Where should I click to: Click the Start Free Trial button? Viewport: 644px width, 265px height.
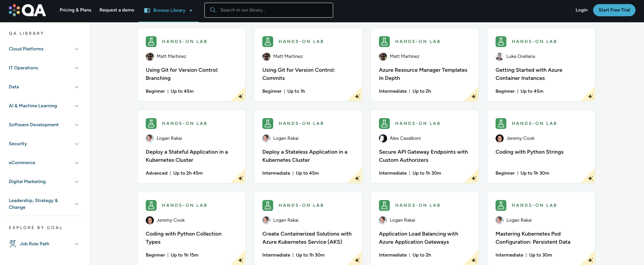click(x=614, y=10)
